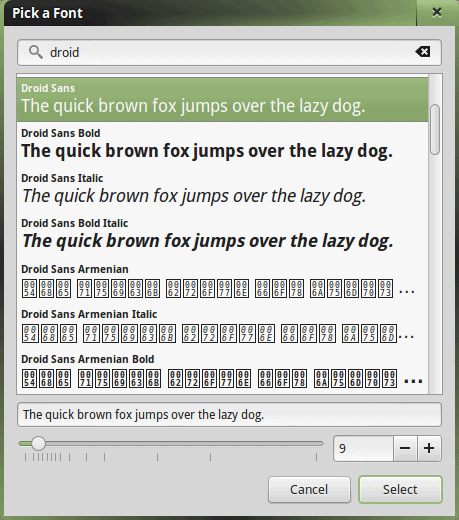
Task: Cancel the font selection
Action: (x=309, y=489)
